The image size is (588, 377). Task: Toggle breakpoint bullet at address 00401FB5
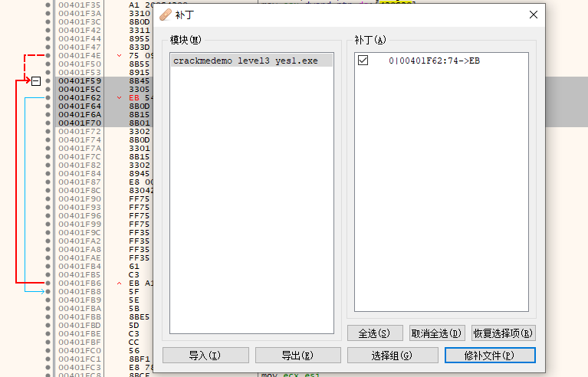coord(48,274)
